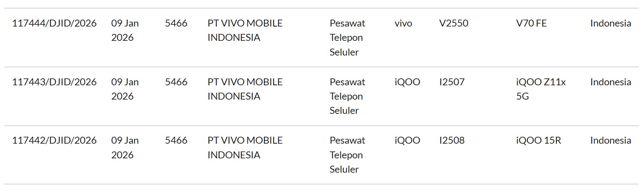Click the date in the V2550 row
This screenshot has width=644, height=191.
(x=125, y=30)
